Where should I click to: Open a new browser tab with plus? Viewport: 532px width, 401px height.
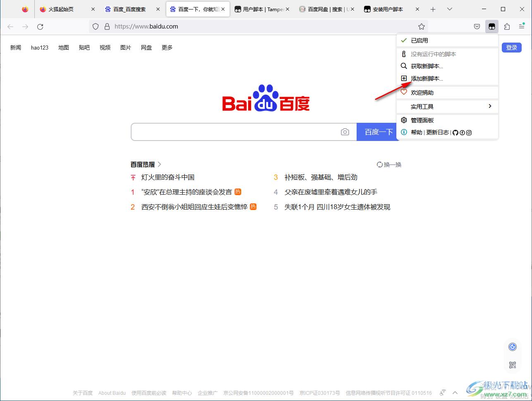click(x=433, y=9)
